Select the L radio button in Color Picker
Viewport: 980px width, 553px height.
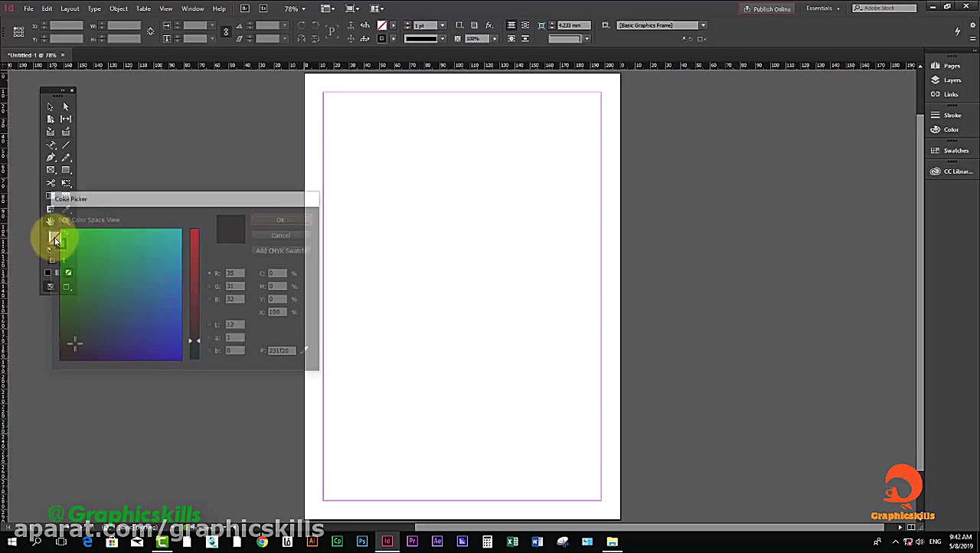(209, 325)
